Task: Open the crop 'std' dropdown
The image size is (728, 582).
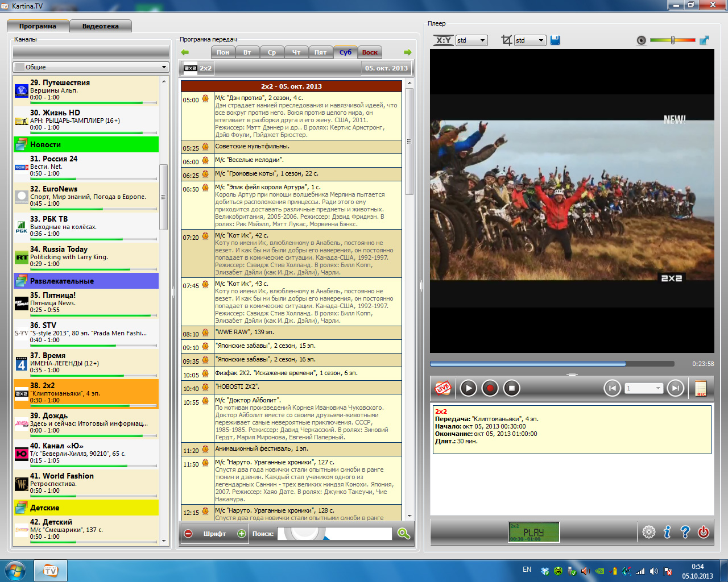Action: pyautogui.click(x=530, y=40)
